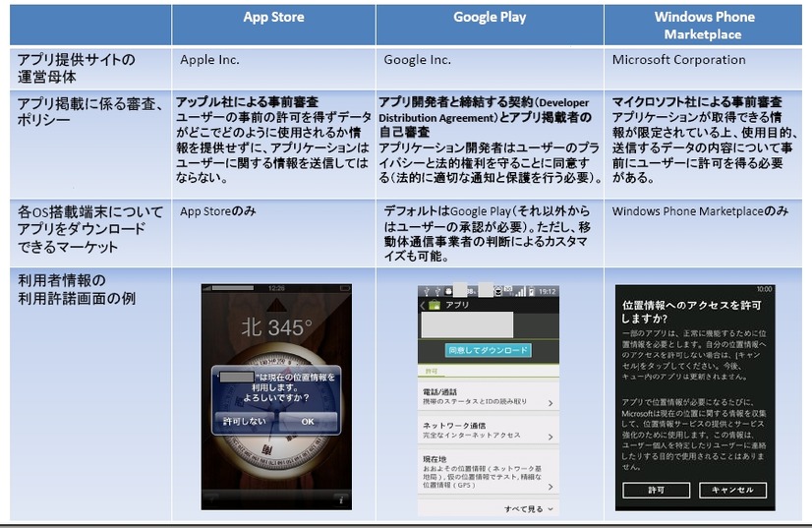The image size is (812, 528).
Task: Select the Windows Phone Marketplace header
Action: coord(703,26)
